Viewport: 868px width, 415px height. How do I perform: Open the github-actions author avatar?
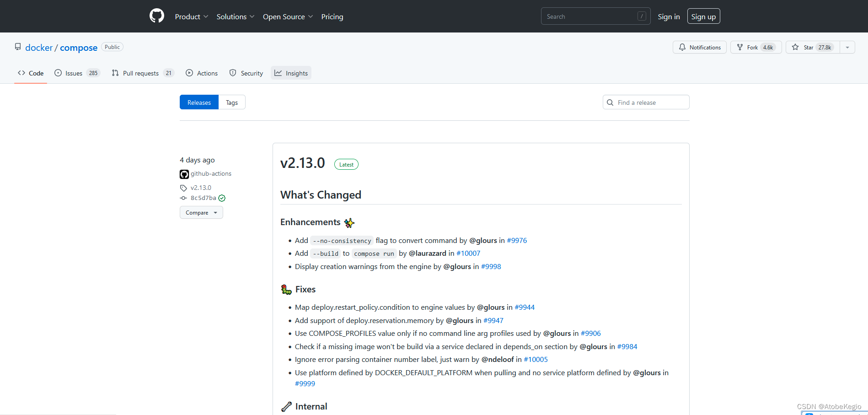tap(184, 174)
